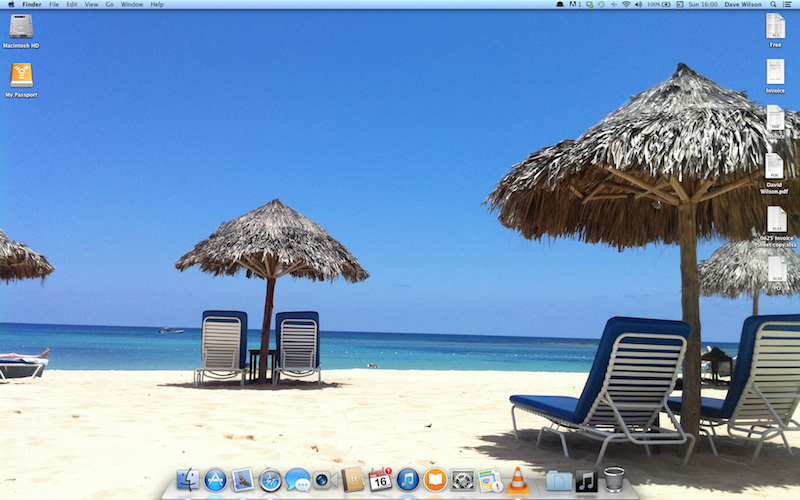The image size is (800, 500).
Task: Open the Mail app with the eagle stamp
Action: click(242, 480)
